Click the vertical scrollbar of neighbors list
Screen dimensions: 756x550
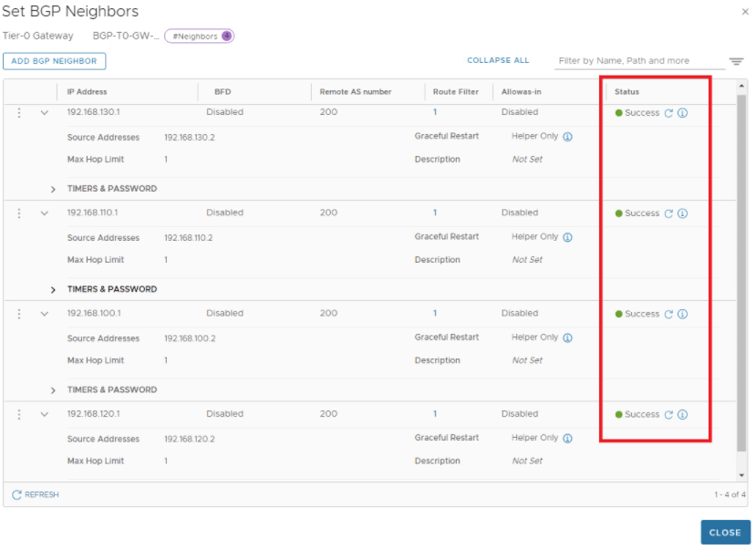[x=741, y=274]
